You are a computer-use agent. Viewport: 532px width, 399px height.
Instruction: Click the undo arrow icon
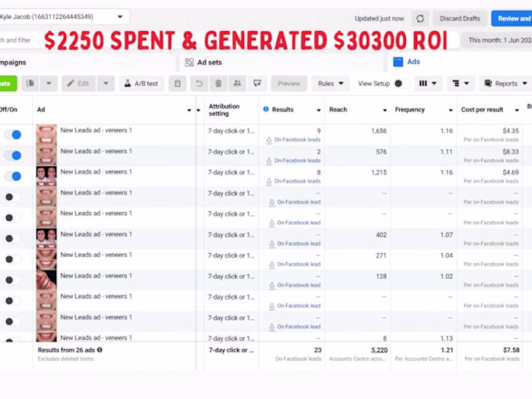(199, 84)
